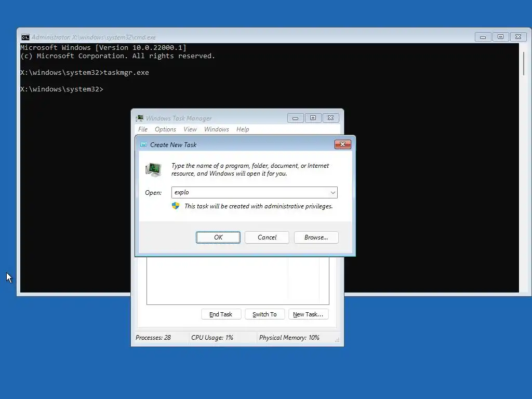532x399 pixels.
Task: Click the Switch To button
Action: coord(264,314)
